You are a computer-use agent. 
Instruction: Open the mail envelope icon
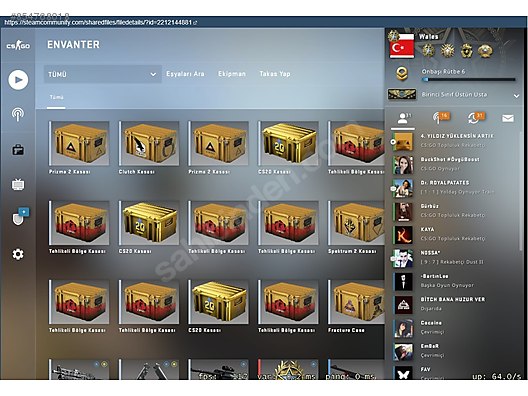(x=508, y=118)
